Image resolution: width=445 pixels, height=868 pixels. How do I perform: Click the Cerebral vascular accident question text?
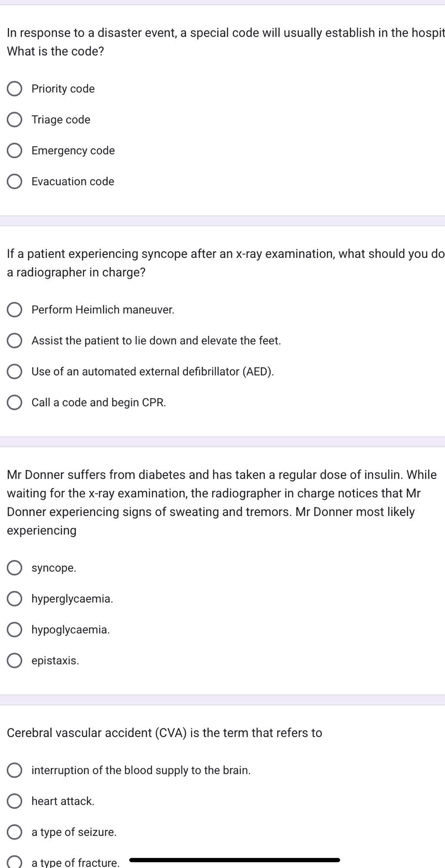click(x=164, y=733)
